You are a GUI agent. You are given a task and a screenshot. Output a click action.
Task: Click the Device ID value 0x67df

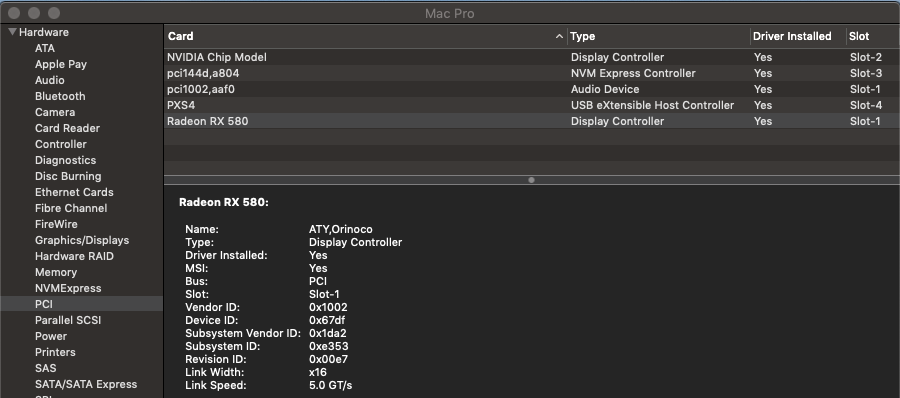click(327, 320)
